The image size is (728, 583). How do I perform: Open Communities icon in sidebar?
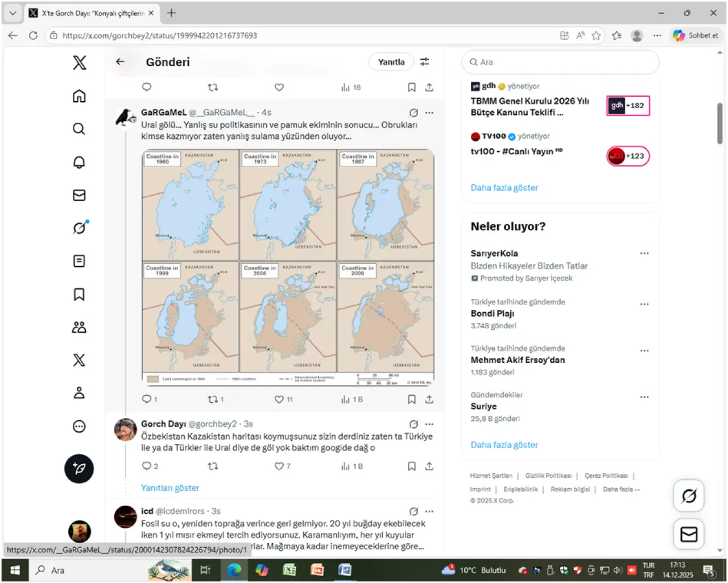point(79,327)
